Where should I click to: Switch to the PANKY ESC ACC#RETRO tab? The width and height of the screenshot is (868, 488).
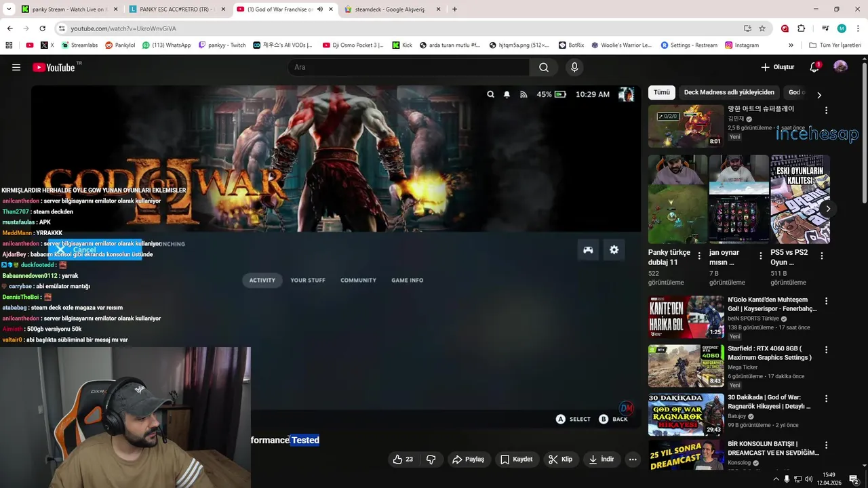(176, 9)
